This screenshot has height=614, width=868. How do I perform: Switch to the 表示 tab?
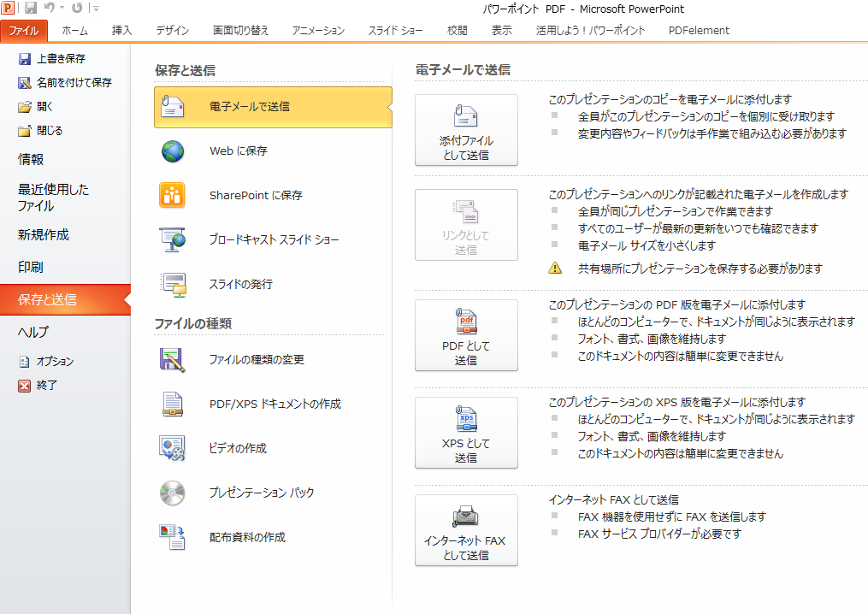[501, 31]
